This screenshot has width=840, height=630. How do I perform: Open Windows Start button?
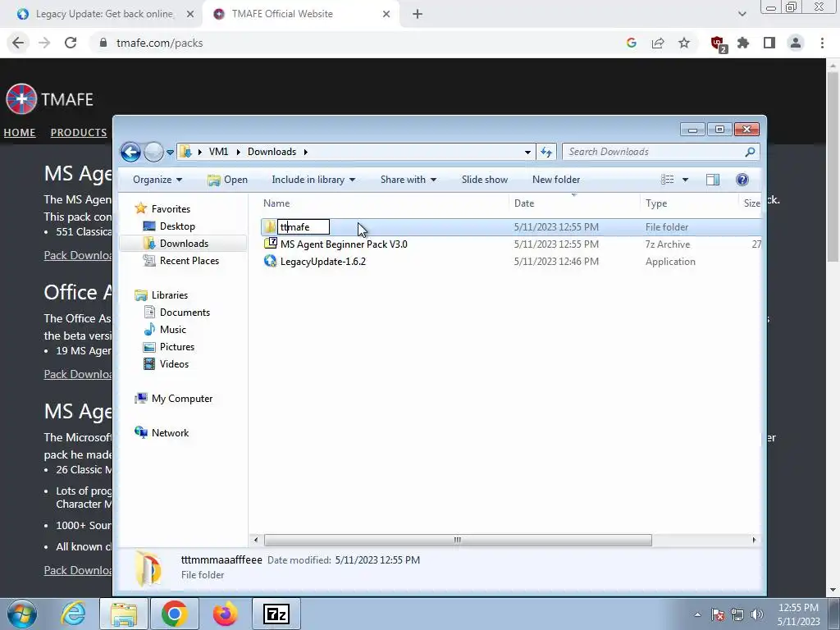[x=22, y=614]
